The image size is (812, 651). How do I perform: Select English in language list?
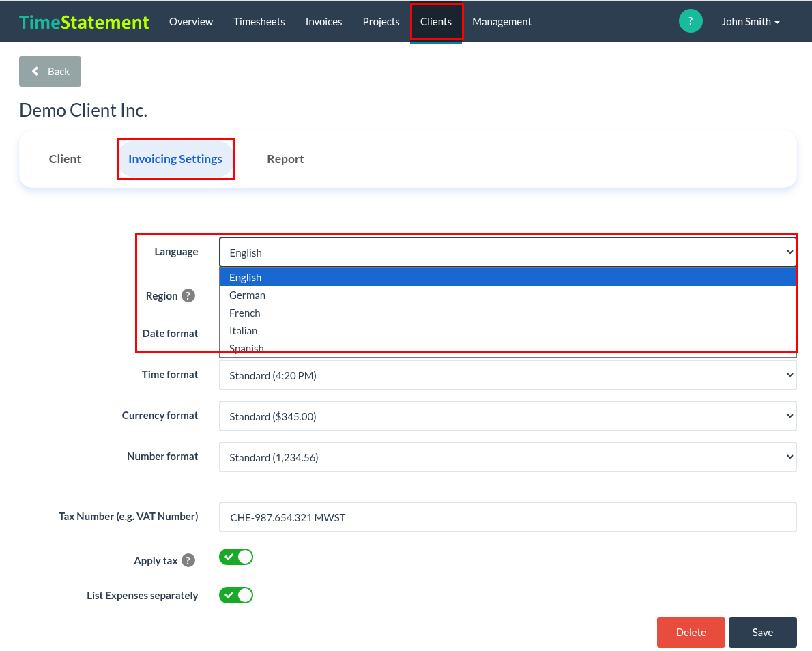click(508, 277)
